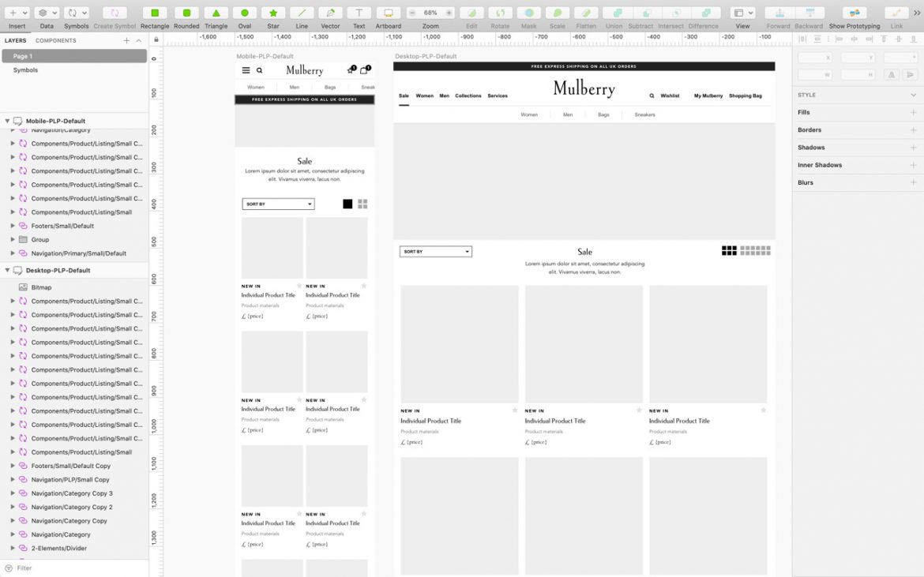The width and height of the screenshot is (924, 577).
Task: Switch to the LAYERS tab
Action: point(15,40)
